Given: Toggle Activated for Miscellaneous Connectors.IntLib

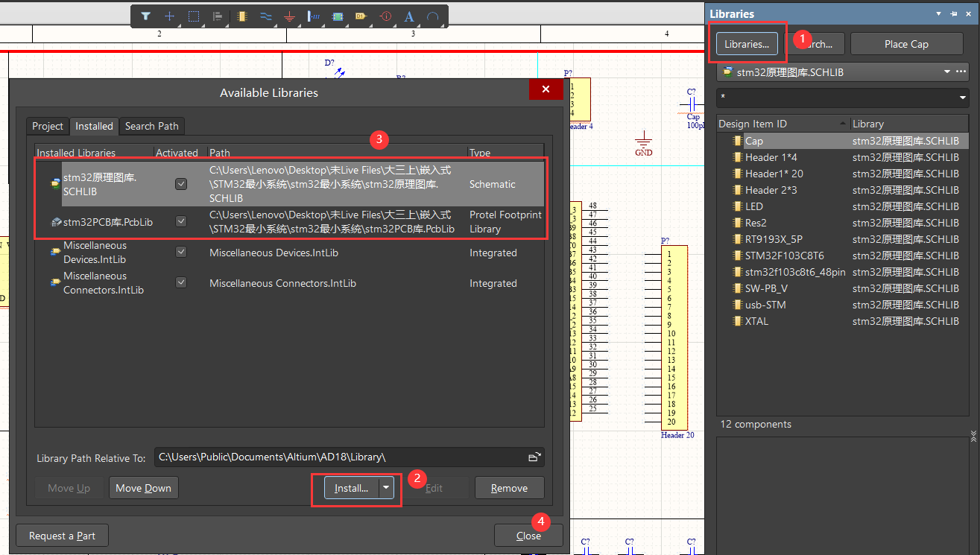Looking at the screenshot, I should (x=181, y=283).
